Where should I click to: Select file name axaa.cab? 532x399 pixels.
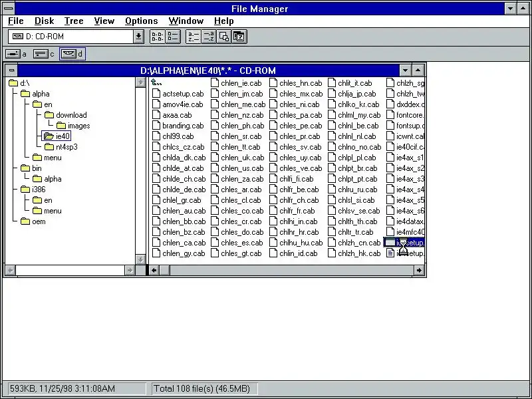tap(177, 115)
